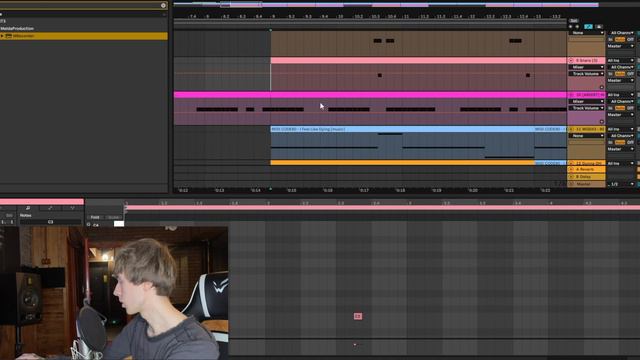Set the yellow track 12 monitor to Off
Viewport: 640px width, 360px height.
pyautogui.click(x=630, y=142)
